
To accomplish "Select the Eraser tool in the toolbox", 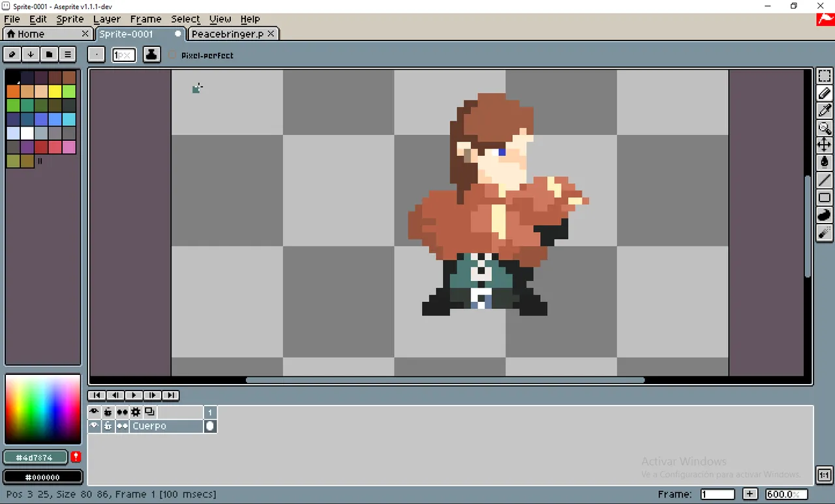I will (824, 93).
